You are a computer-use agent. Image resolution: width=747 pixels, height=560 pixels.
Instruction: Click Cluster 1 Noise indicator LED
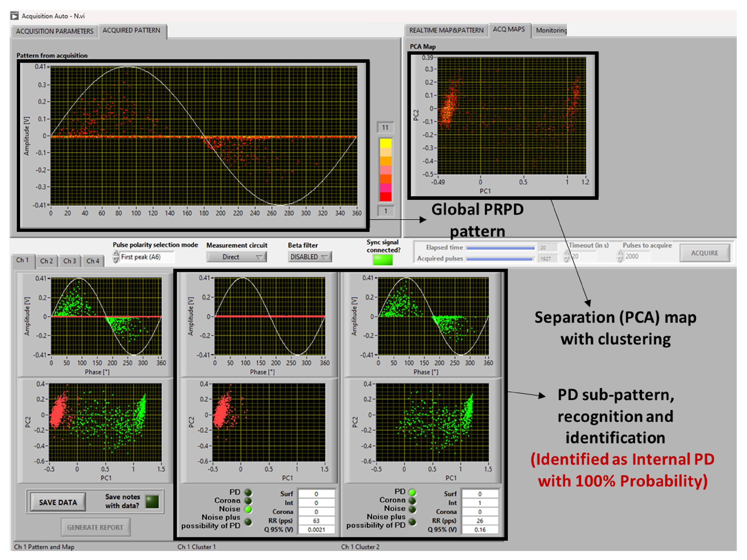248,509
